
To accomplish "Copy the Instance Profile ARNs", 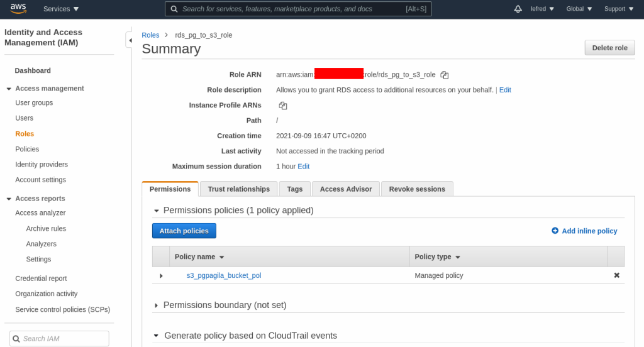I will tap(283, 106).
